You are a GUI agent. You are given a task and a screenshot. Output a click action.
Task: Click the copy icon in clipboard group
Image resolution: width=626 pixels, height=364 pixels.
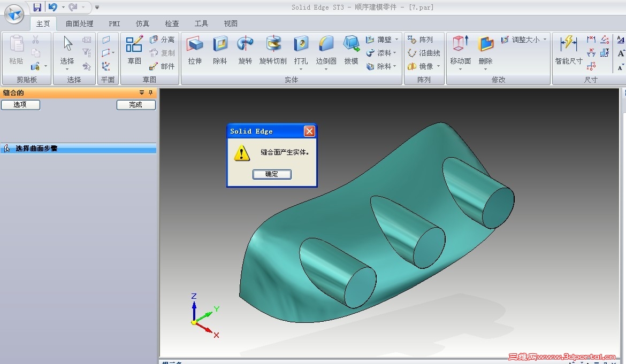[x=36, y=52]
